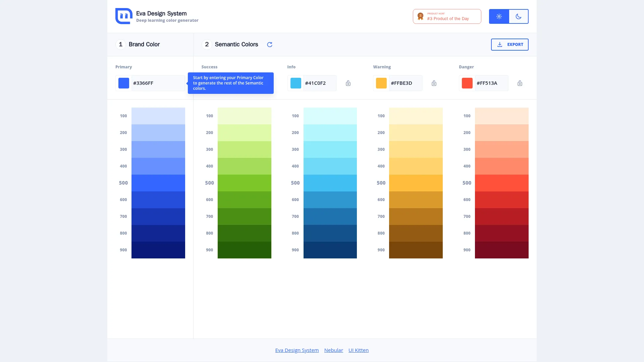
Task: Click the lock icon beside the Warning color
Action: click(434, 83)
